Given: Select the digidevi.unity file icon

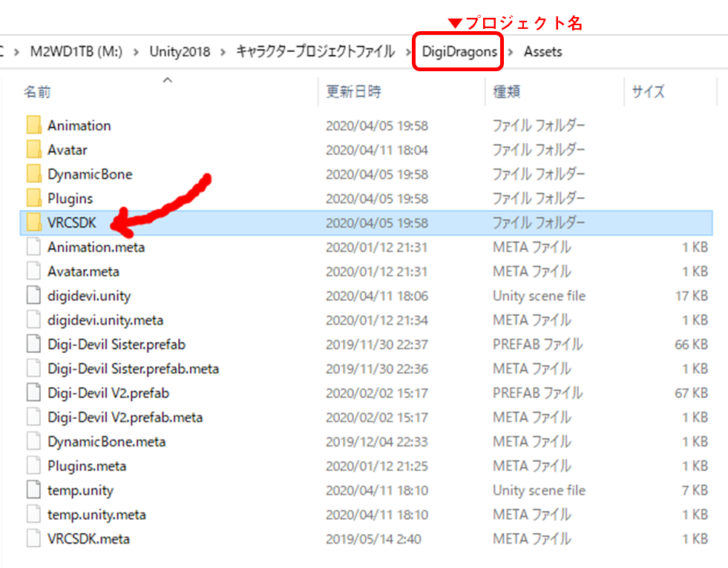Looking at the screenshot, I should [33, 296].
